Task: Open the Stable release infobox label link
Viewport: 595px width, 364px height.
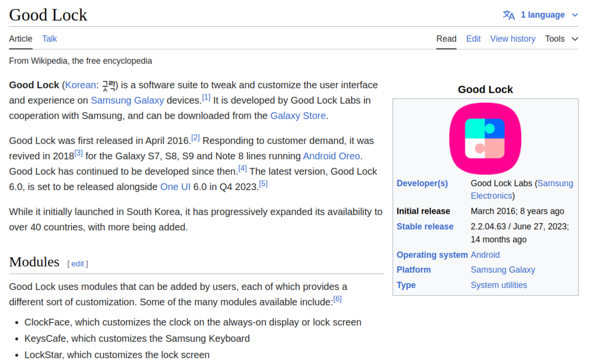Action: [425, 227]
